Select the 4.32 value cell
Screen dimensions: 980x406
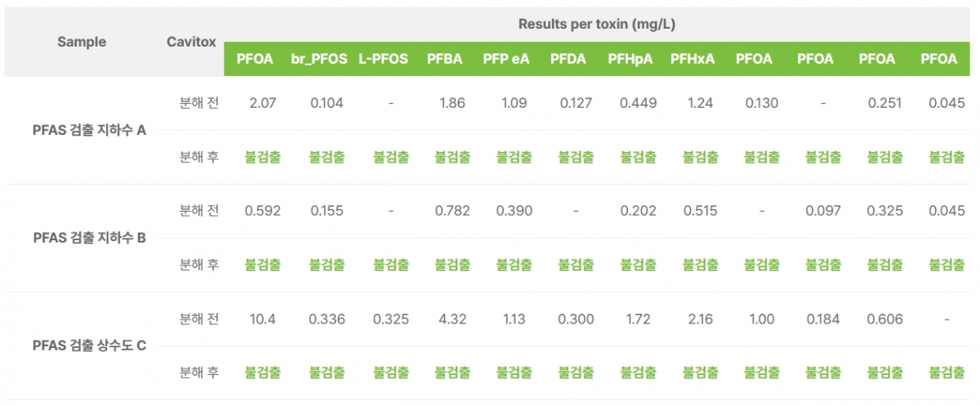tap(452, 319)
